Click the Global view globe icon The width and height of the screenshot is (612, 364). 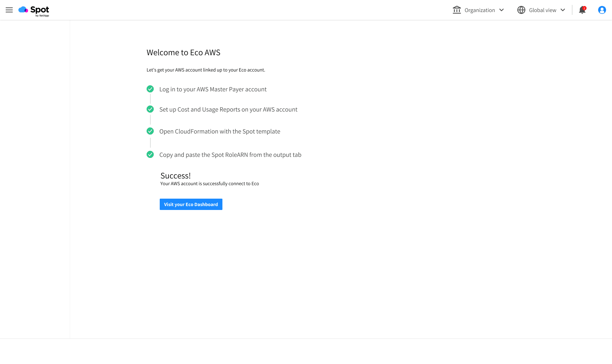[521, 10]
